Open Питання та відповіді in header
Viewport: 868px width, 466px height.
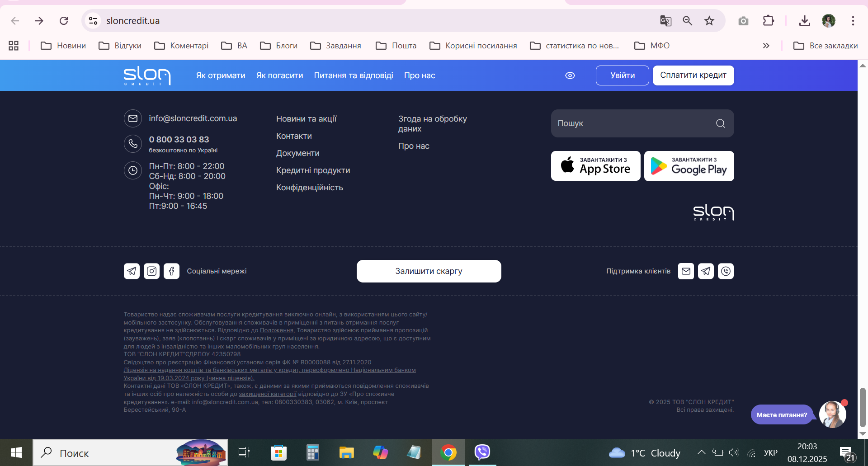tap(354, 75)
